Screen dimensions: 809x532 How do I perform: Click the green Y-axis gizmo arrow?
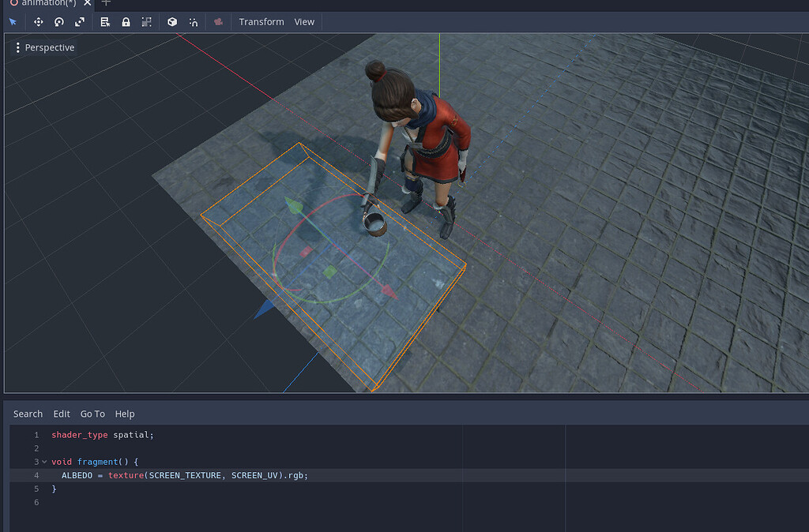click(294, 205)
